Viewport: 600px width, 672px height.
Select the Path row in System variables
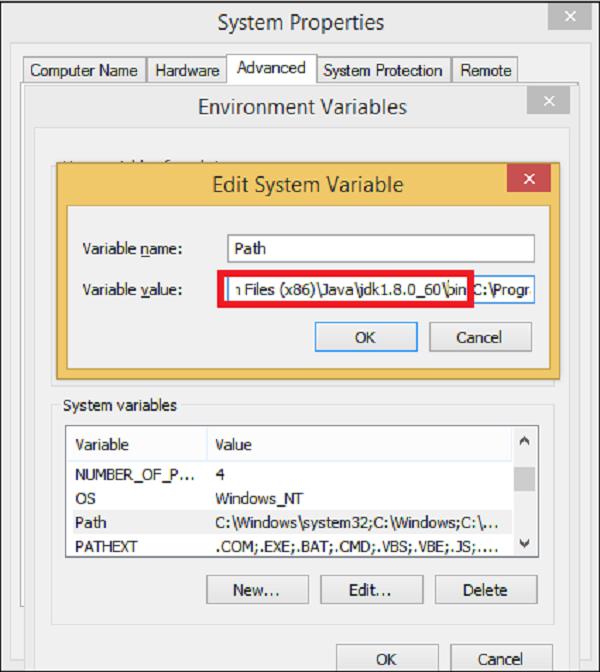(x=293, y=522)
